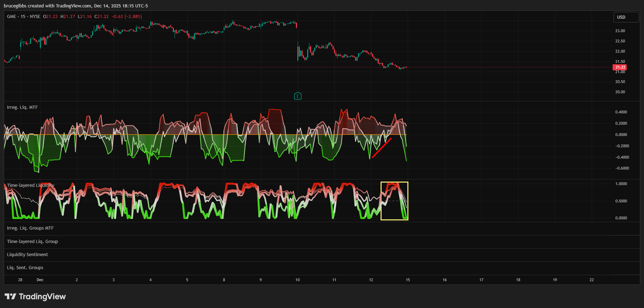Click the red 21.22 current price tag
The height and width of the screenshot is (308, 644).
620,67
